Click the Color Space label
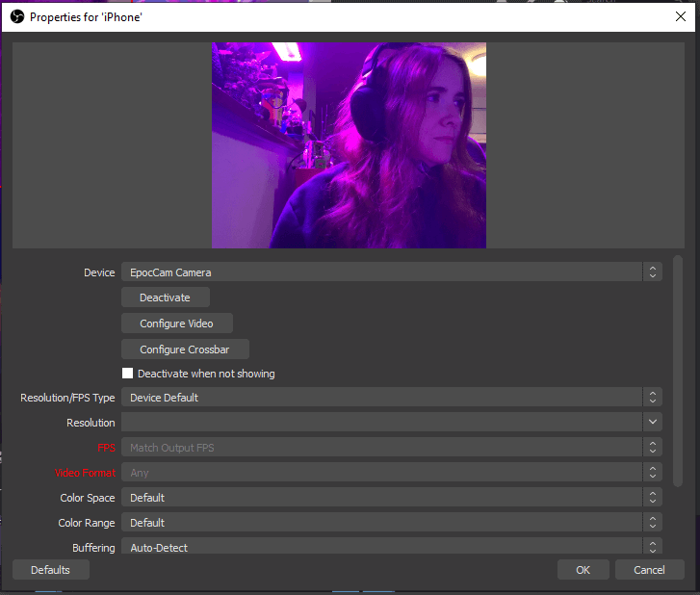The width and height of the screenshot is (700, 595). click(88, 498)
